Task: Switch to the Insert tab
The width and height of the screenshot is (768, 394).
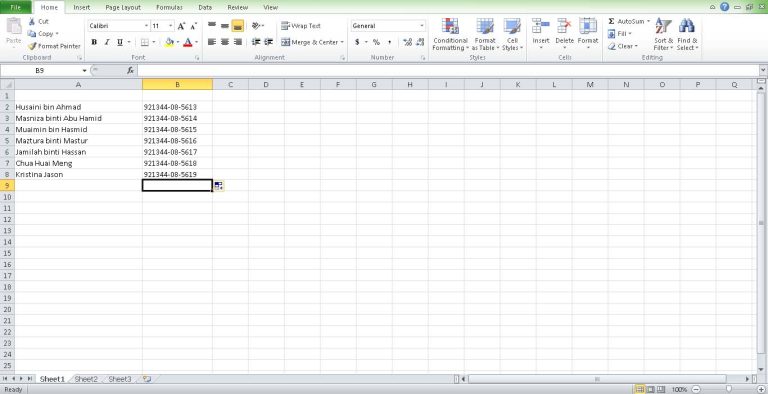Action: point(82,7)
